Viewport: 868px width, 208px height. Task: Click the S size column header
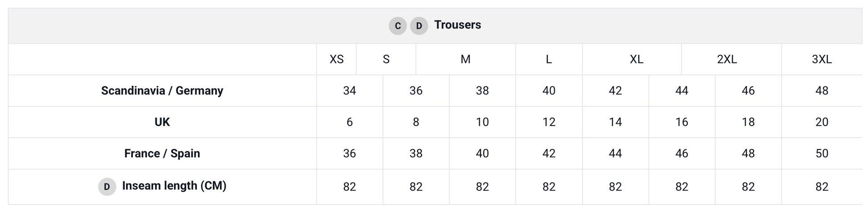click(386, 59)
